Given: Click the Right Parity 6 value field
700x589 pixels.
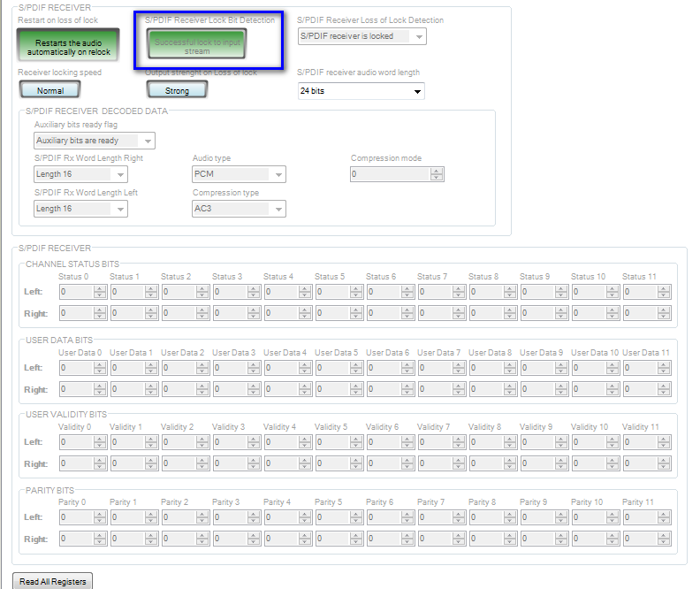Looking at the screenshot, I should pyautogui.click(x=384, y=539).
